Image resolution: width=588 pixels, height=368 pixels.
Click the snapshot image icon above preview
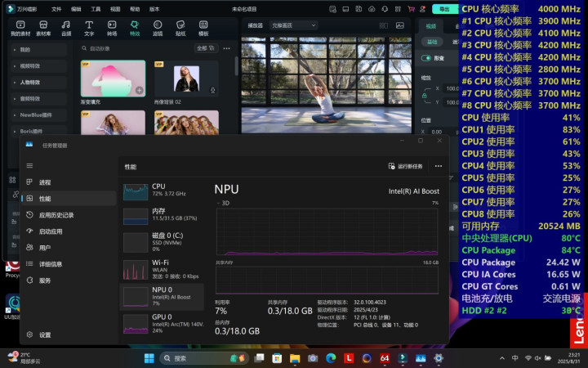(x=400, y=25)
